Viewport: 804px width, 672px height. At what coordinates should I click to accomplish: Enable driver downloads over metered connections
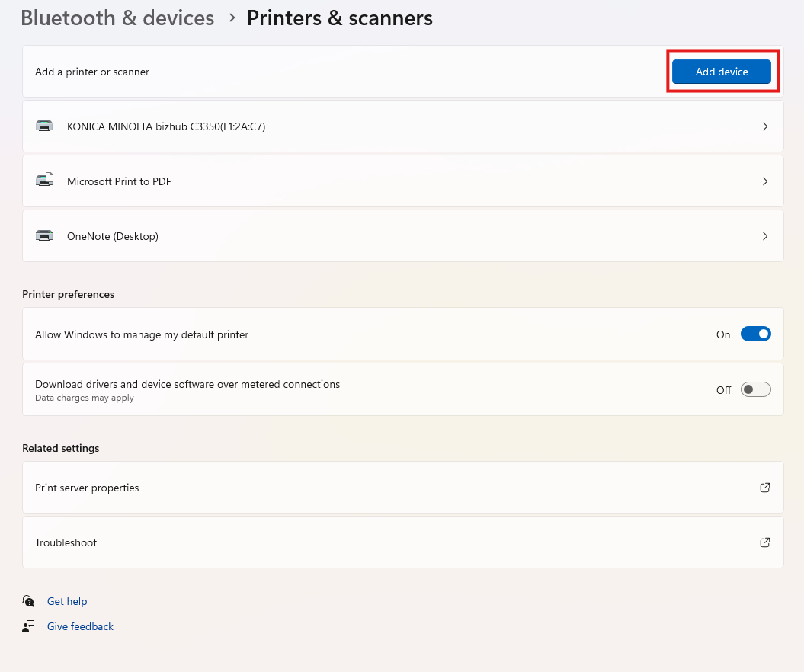coord(755,389)
